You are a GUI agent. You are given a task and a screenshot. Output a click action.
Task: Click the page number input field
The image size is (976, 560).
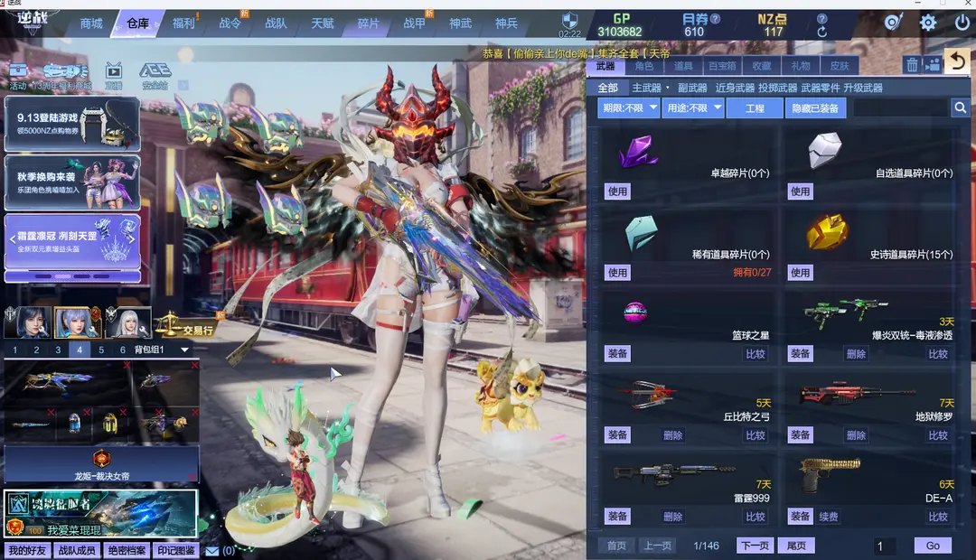pos(885,546)
